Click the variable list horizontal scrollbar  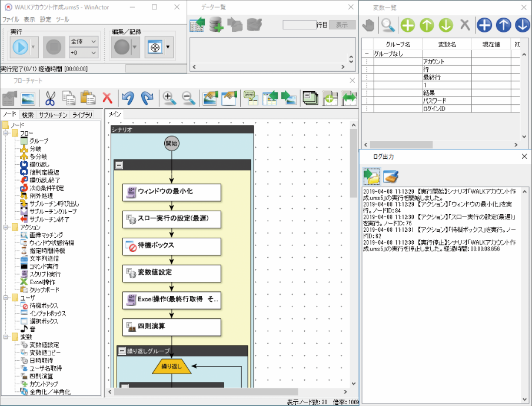401,145
